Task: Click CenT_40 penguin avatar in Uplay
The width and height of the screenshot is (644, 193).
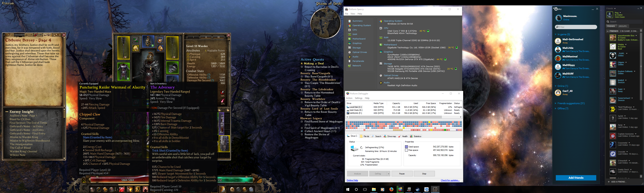Action: click(x=558, y=93)
